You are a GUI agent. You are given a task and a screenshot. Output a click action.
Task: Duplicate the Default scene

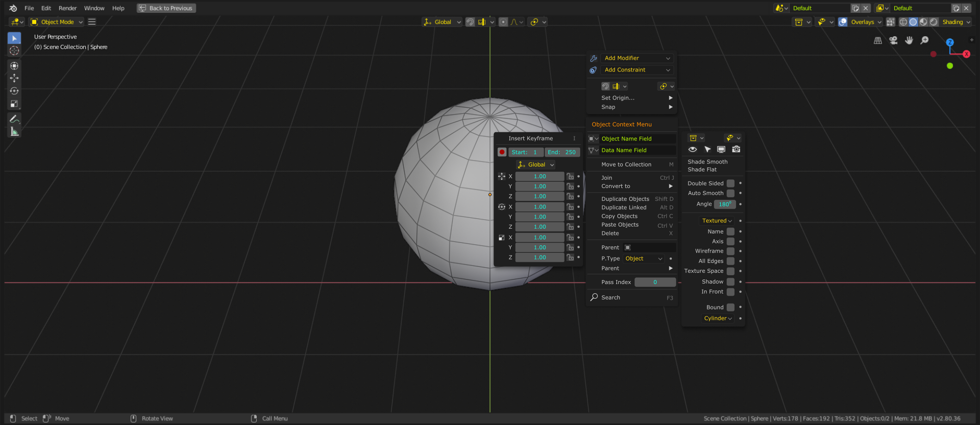(856, 8)
